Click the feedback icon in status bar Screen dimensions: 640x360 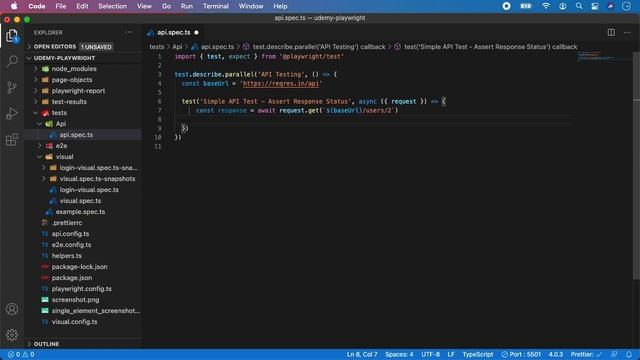point(614,354)
